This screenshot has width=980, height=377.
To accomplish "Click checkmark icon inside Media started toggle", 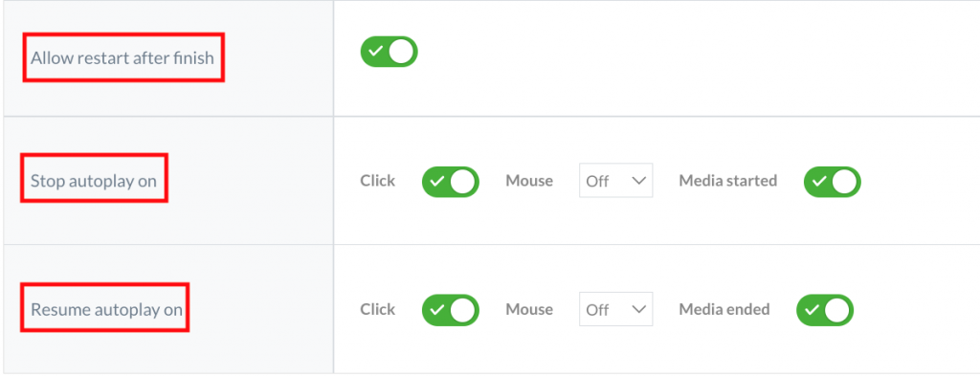I will point(819,182).
